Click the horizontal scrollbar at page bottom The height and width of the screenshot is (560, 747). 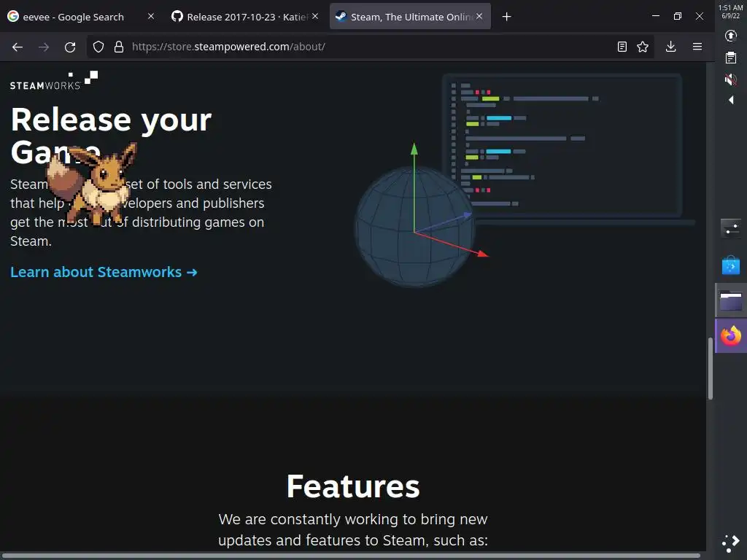pyautogui.click(x=351, y=556)
